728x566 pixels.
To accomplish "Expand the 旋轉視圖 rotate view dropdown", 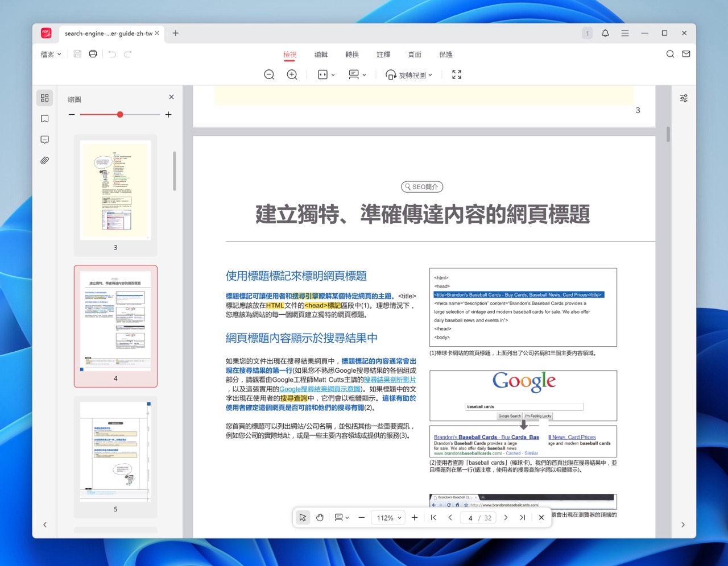I will [409, 75].
